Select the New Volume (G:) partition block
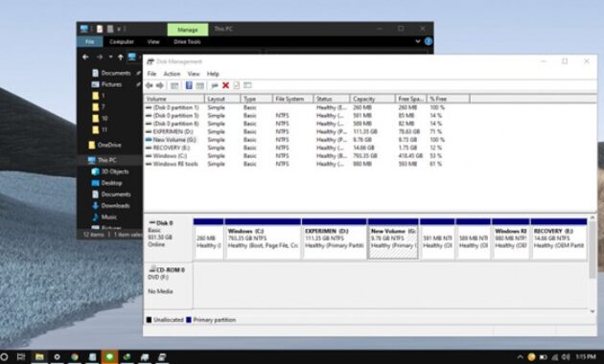 click(x=393, y=239)
